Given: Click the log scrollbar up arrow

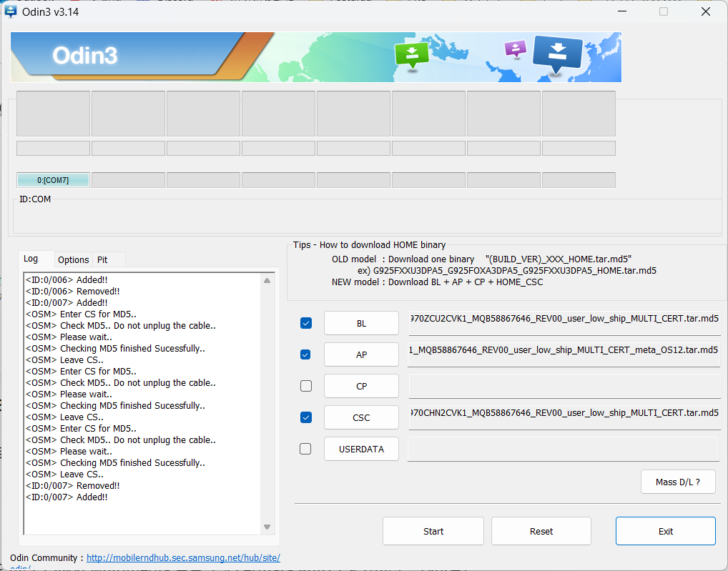Looking at the screenshot, I should [x=267, y=281].
